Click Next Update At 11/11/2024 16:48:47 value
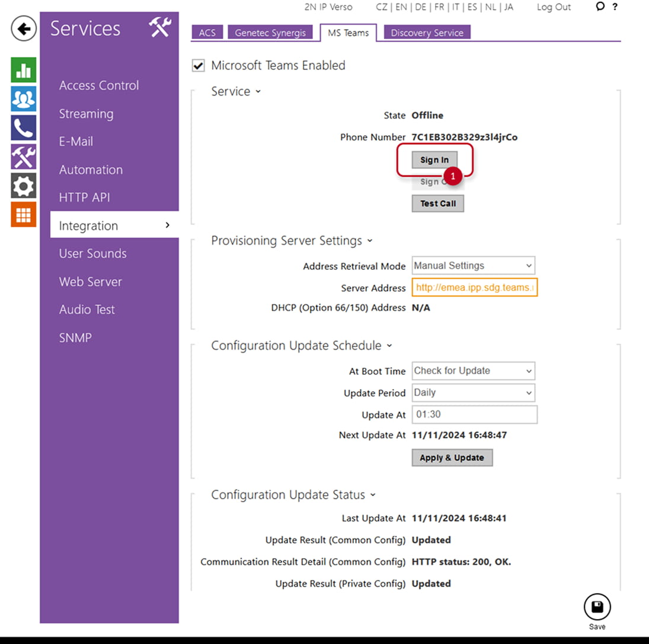 (x=459, y=435)
